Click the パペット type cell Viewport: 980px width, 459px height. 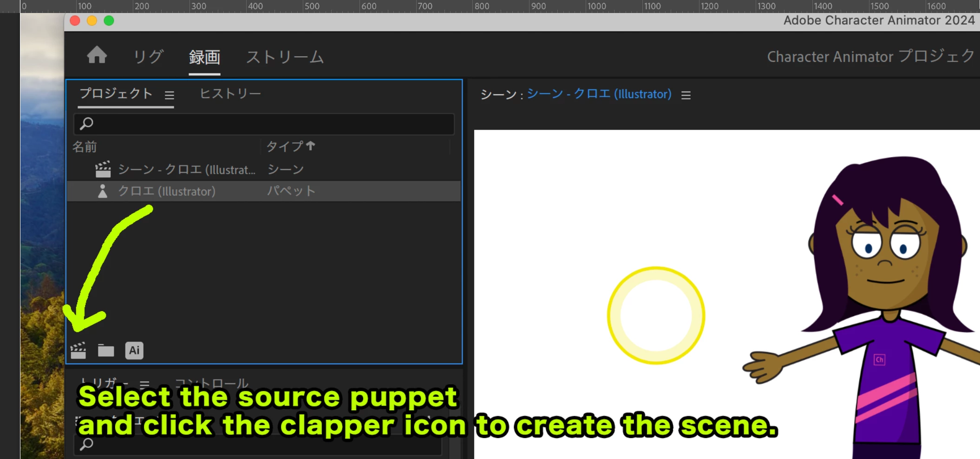click(291, 191)
